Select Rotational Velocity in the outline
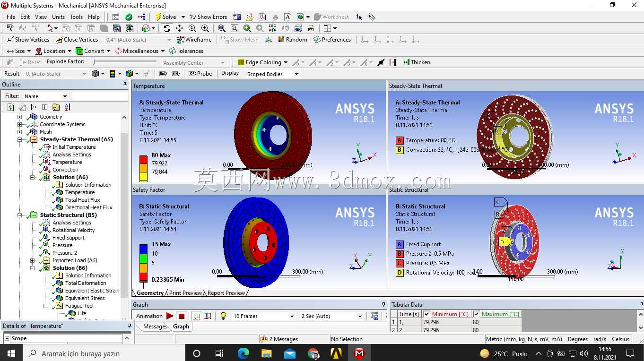This screenshot has height=361, width=644. coord(73,230)
